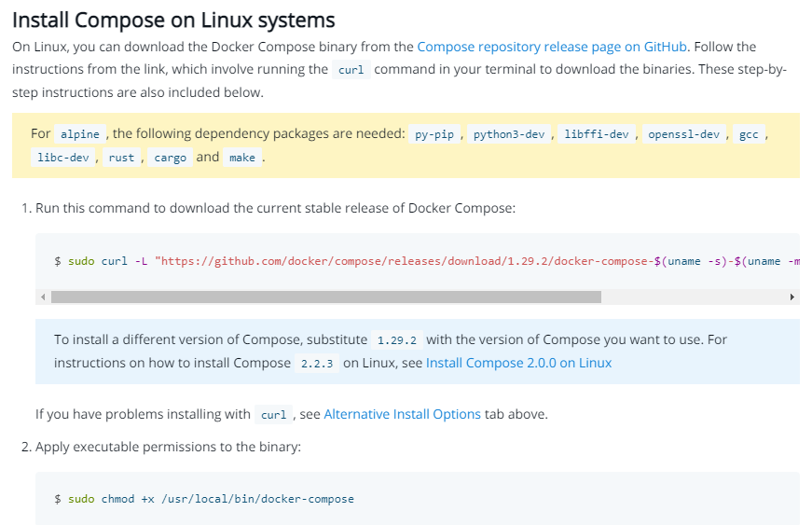Click step 2 'Apply executable permissions' text
Viewport: 812px width, 525px height.
[168, 447]
